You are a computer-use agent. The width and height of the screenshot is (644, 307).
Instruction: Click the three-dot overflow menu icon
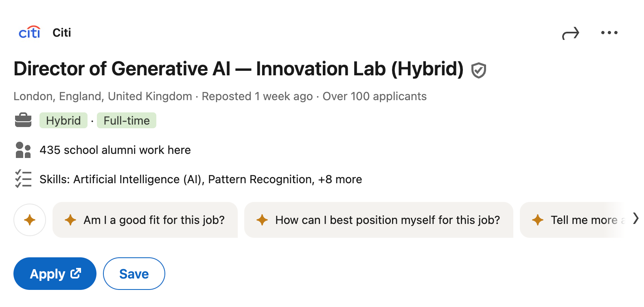click(609, 33)
